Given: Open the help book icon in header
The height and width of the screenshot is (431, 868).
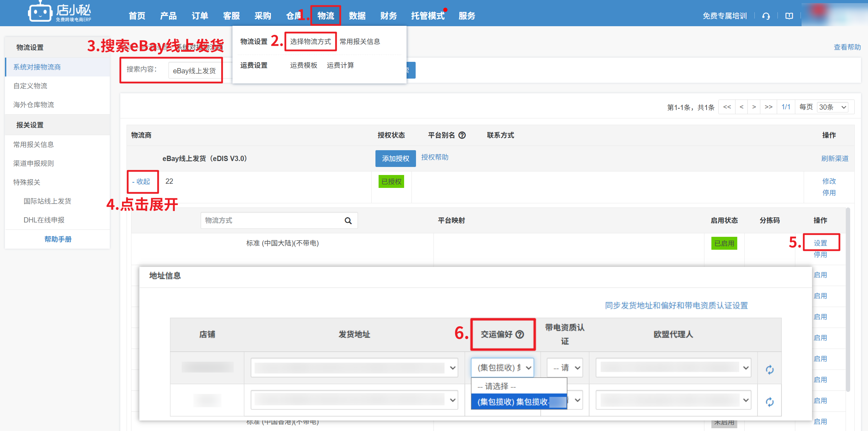Looking at the screenshot, I should tap(789, 16).
